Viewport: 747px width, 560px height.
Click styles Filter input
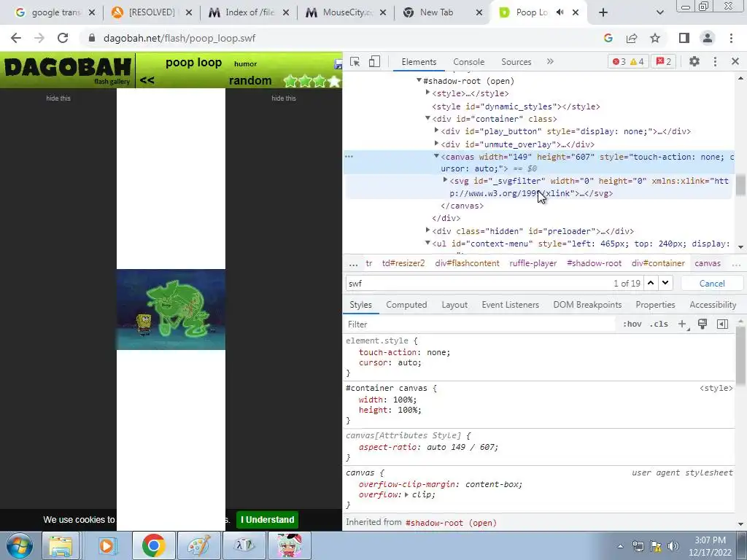(x=480, y=324)
